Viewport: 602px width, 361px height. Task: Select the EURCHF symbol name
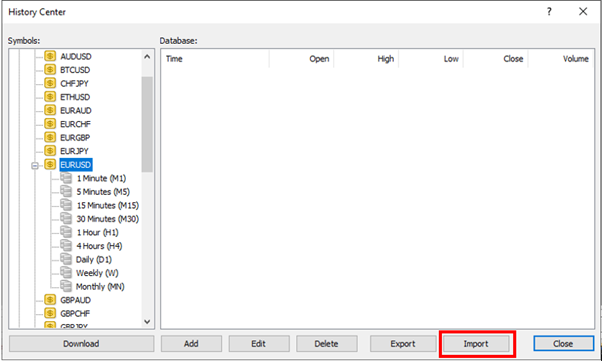pos(75,124)
